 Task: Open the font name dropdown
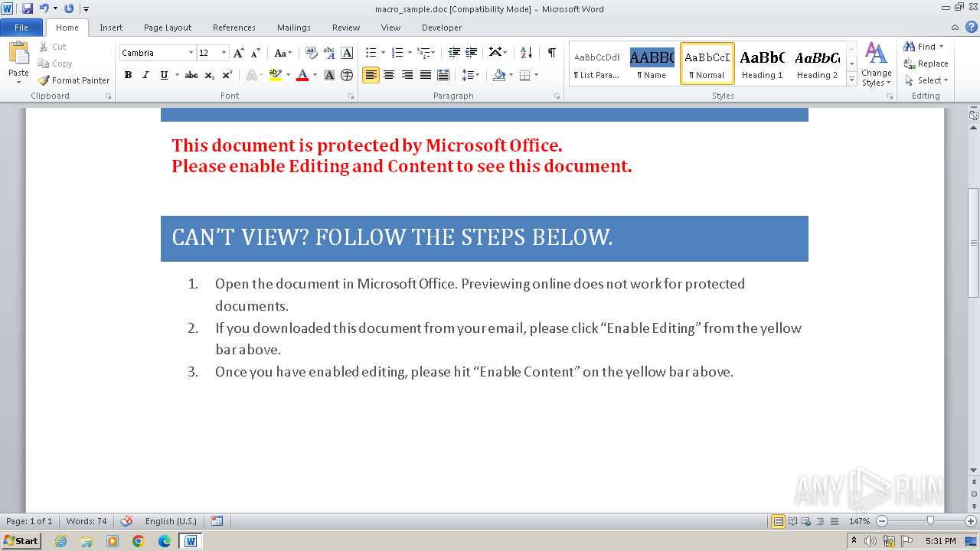point(191,53)
